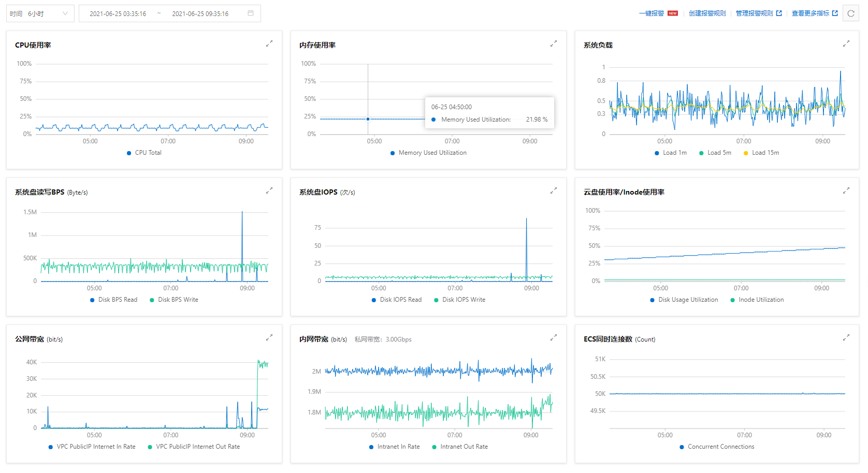This screenshot has width=868, height=473.
Task: Click external link icon beside 管理报警规则
Action: click(x=779, y=13)
